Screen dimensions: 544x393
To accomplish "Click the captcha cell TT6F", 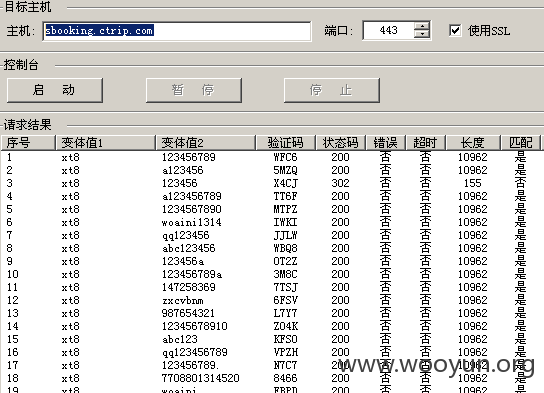I will click(285, 196).
